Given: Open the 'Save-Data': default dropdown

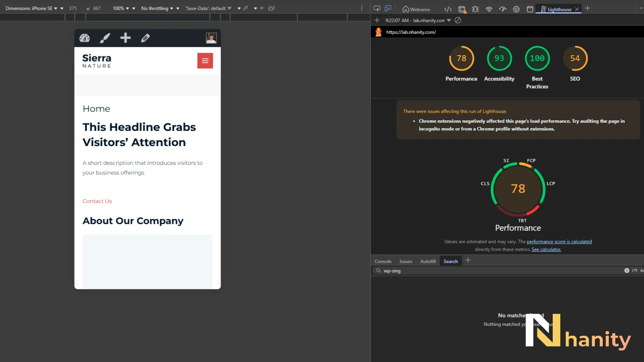Looking at the screenshot, I should tap(208, 8).
